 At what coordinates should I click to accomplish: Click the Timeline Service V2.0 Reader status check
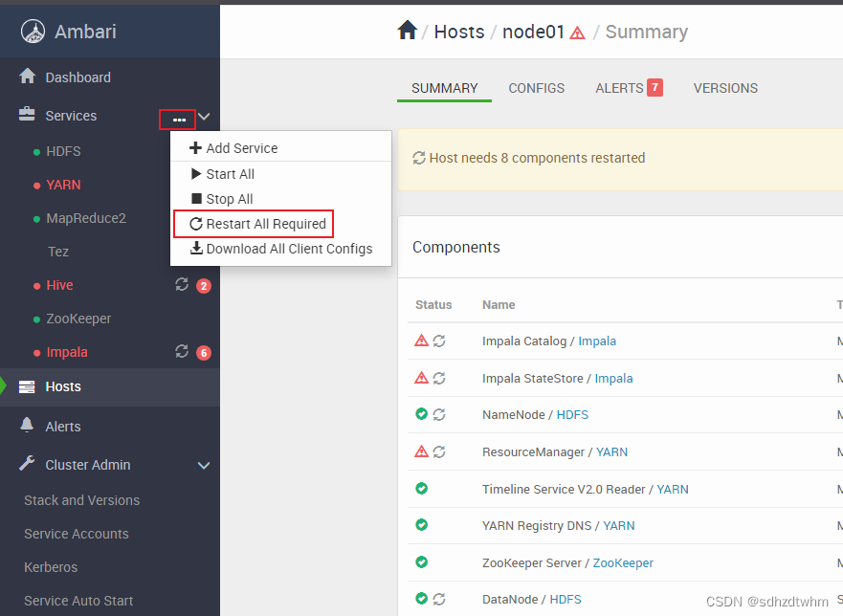421,489
